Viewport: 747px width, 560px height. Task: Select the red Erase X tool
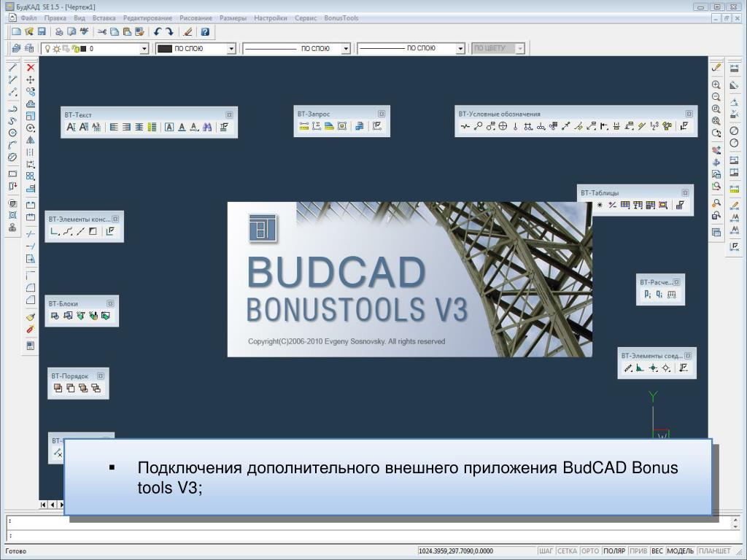click(31, 67)
